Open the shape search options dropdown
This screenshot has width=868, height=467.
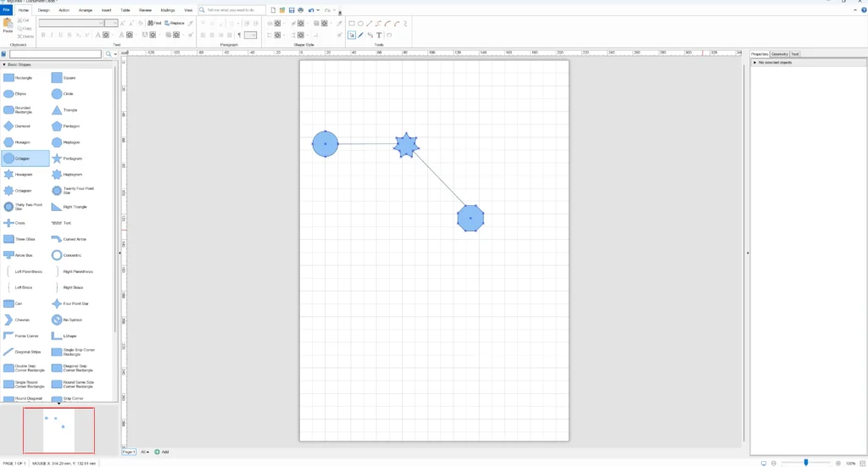coord(115,54)
